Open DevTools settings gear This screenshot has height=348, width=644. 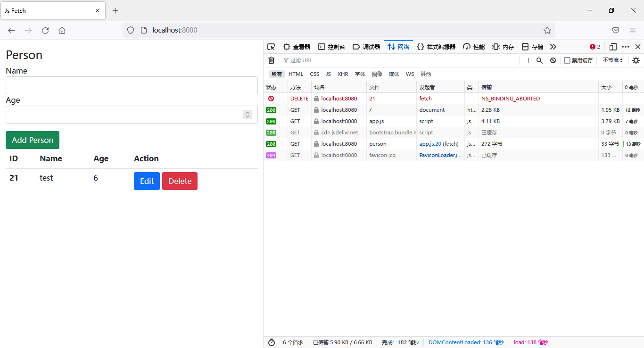click(x=636, y=60)
